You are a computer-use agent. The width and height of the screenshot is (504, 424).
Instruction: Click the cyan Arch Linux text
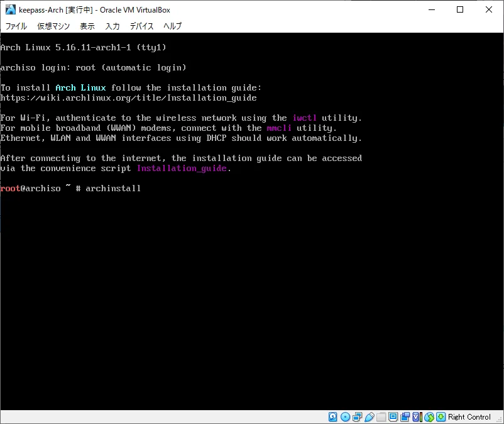click(x=80, y=87)
